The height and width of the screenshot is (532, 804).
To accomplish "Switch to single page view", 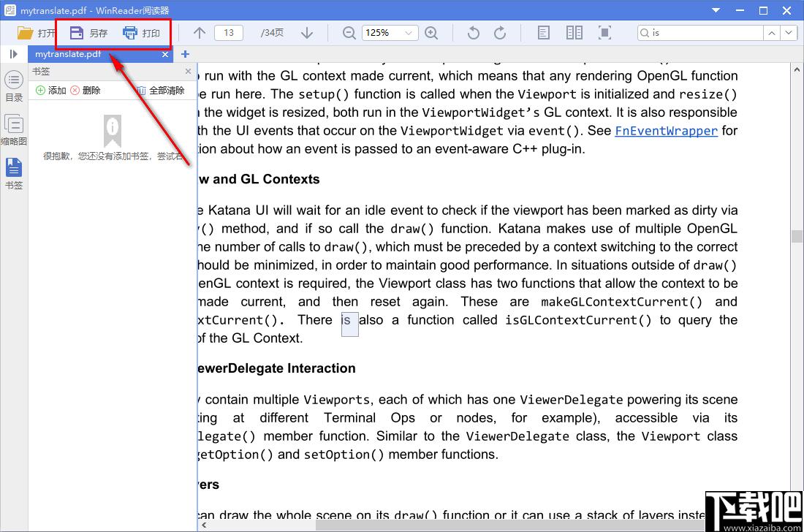I will click(544, 33).
